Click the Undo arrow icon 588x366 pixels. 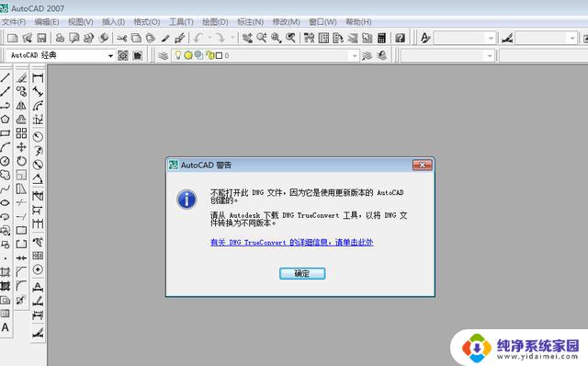198,38
